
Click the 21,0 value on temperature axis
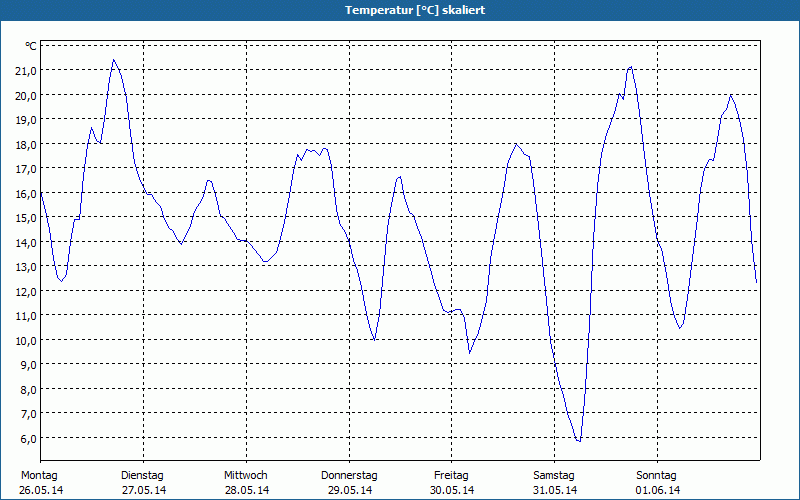tap(26, 71)
